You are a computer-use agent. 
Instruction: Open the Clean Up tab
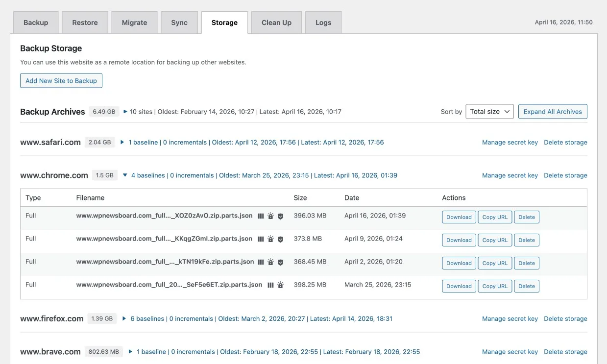[x=276, y=23]
